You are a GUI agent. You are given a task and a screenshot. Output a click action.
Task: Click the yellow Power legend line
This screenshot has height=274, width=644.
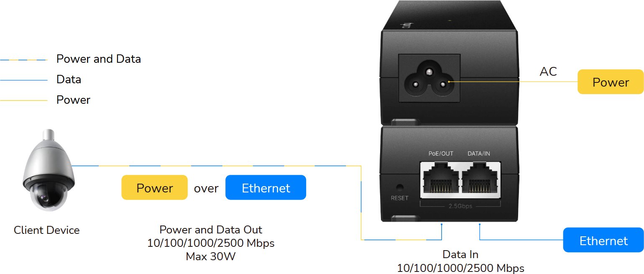pos(24,100)
